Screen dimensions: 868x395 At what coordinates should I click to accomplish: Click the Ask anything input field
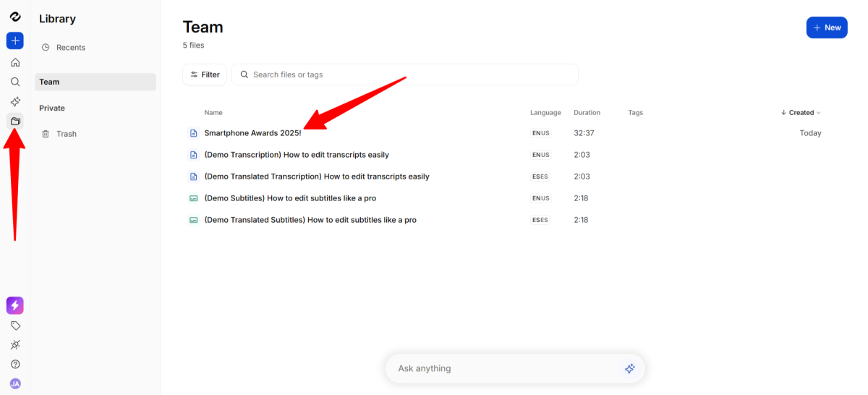tap(515, 368)
